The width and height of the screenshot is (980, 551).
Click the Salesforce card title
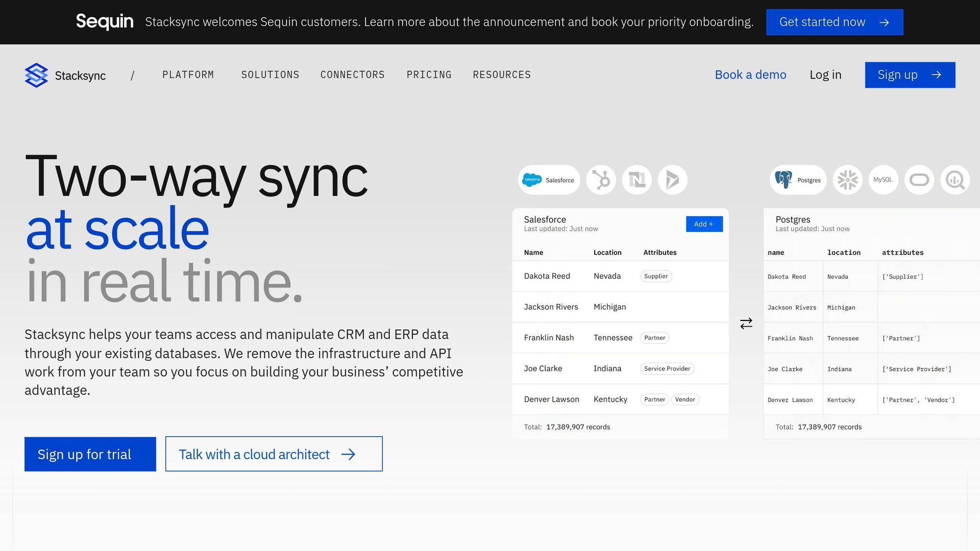click(545, 220)
